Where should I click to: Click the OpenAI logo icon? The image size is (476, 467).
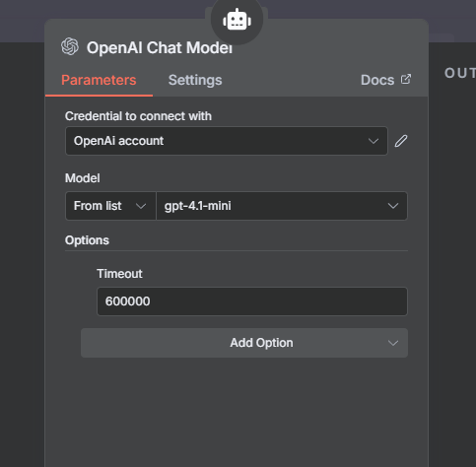coord(70,46)
